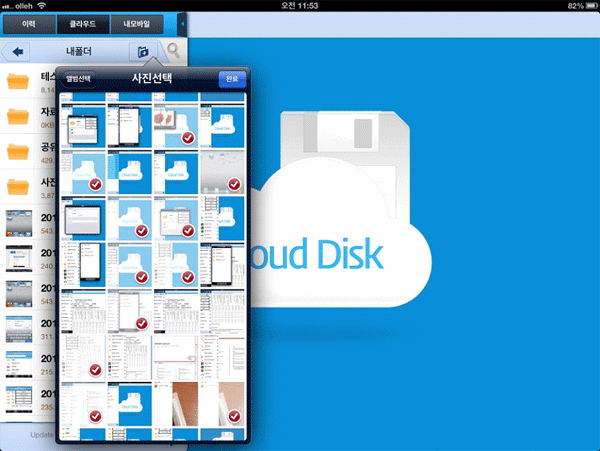
Task: Tap the olleh carrier label
Action: tap(24, 6)
